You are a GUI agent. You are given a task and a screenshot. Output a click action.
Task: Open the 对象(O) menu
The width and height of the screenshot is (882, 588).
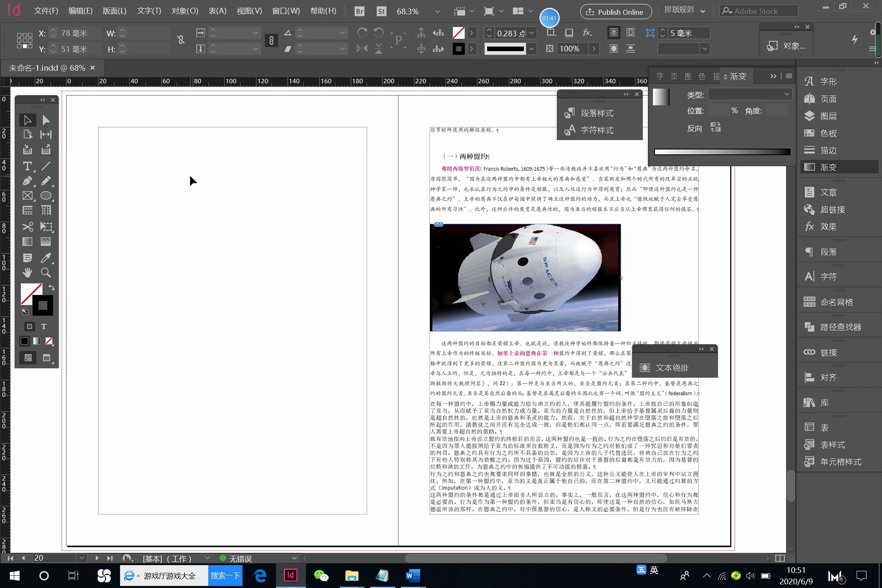coord(185,11)
